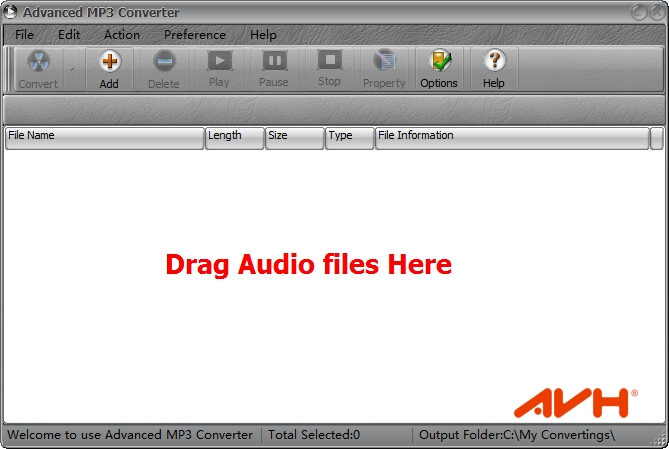Click the Output Folder status bar entry
The height and width of the screenshot is (449, 669).
click(517, 435)
